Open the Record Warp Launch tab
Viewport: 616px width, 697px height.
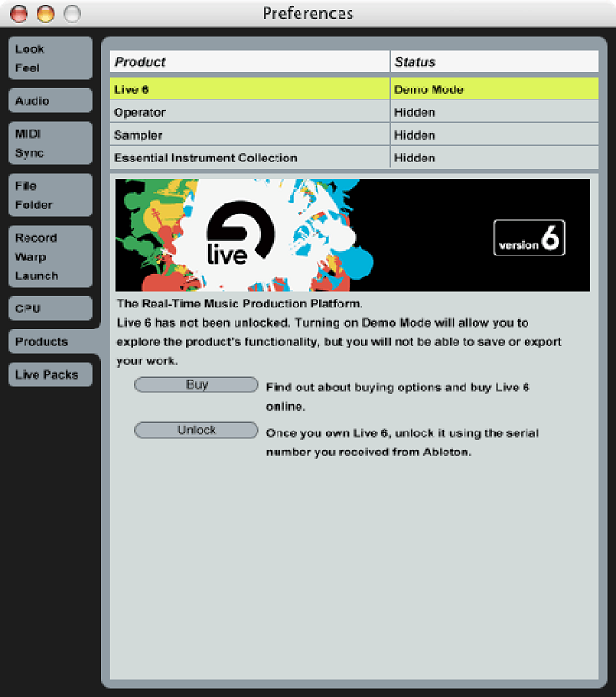click(50, 256)
